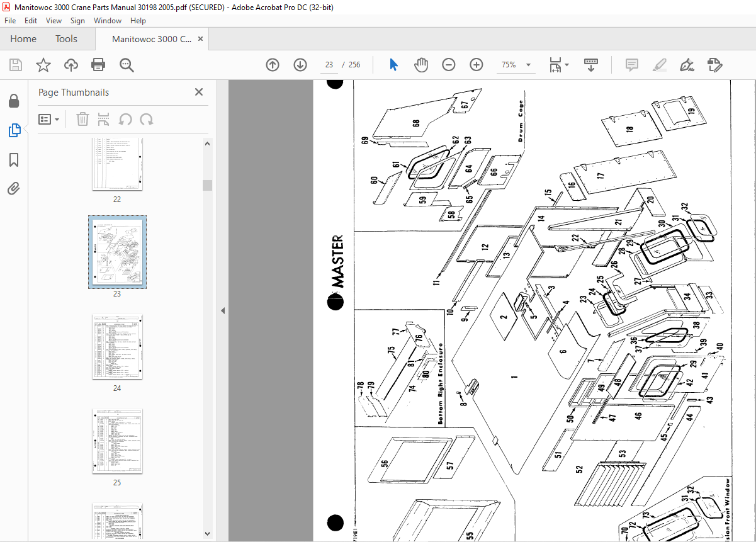Select page 24 thumbnail
Screen dimensions: 756x542
(x=117, y=347)
